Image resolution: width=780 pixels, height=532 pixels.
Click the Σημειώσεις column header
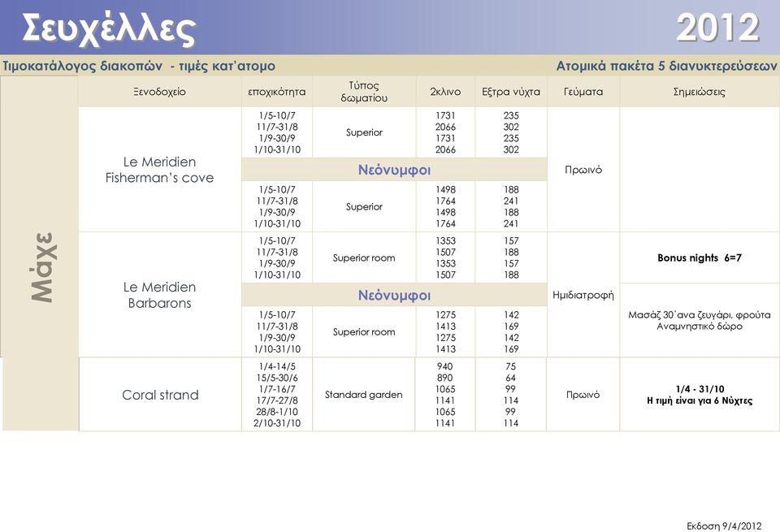click(700, 92)
